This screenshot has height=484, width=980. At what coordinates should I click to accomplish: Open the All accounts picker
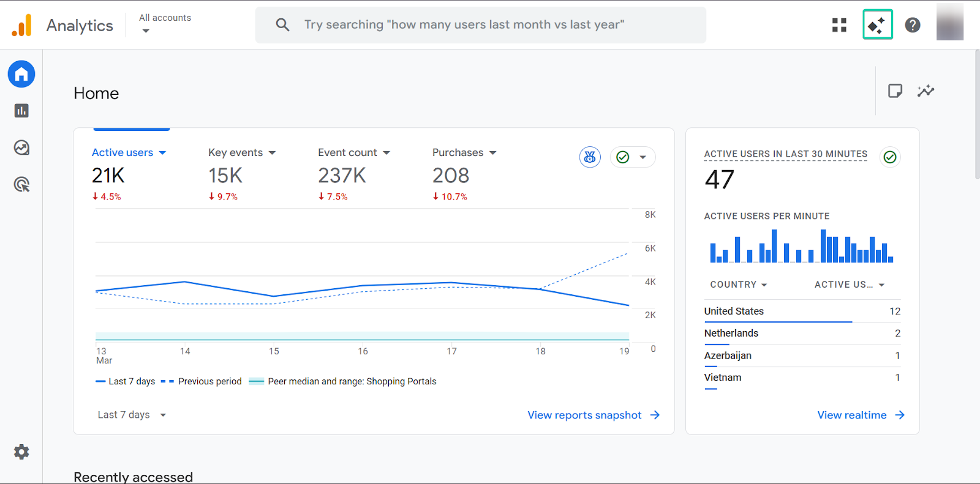165,24
